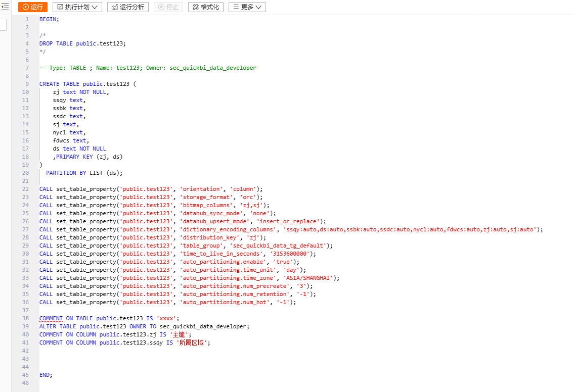This screenshot has width=574, height=392.
Task: Click the 'sec_quickbi_data_tg_default' value string
Action: (x=278, y=246)
